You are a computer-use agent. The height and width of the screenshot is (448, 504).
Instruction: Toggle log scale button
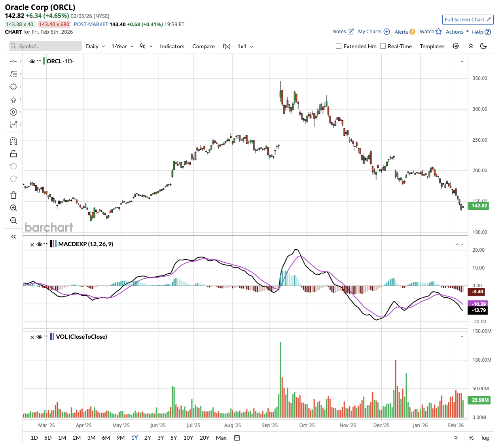coord(485,438)
